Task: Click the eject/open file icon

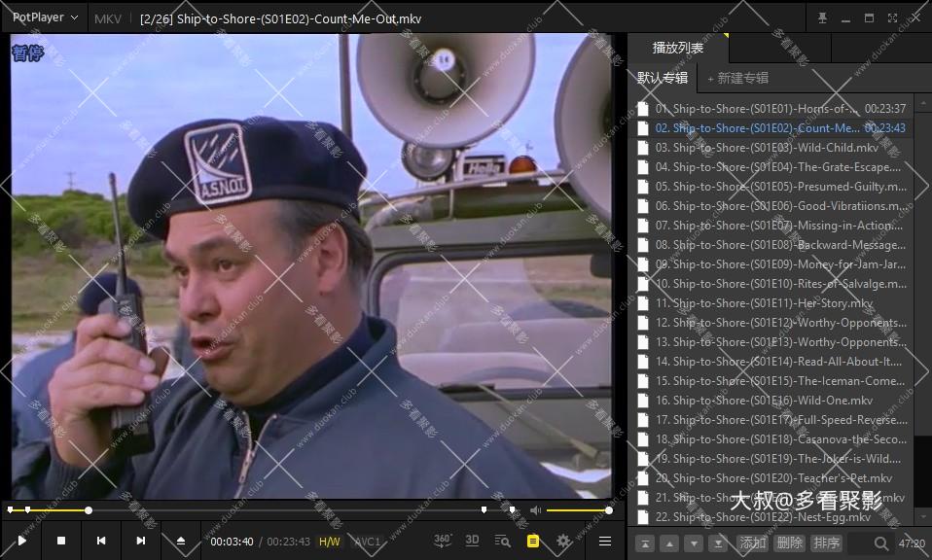Action: (181, 541)
